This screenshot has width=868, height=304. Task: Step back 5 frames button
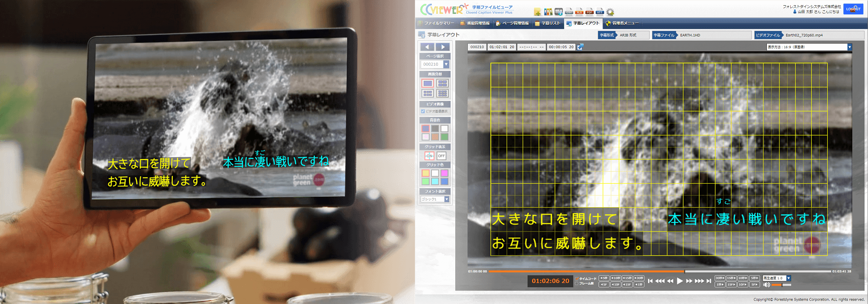[604, 284]
